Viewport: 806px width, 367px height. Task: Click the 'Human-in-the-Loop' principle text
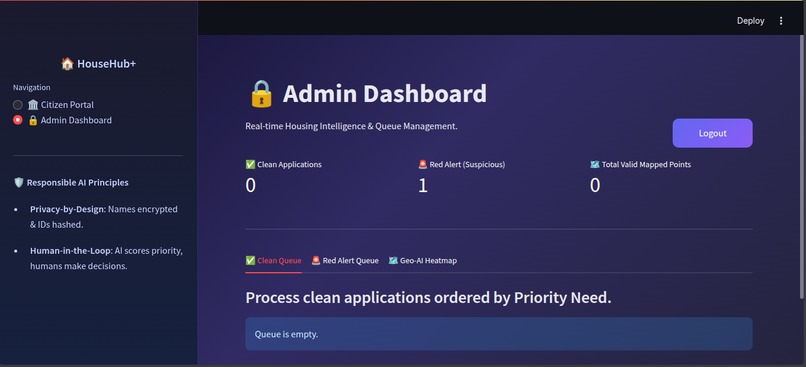pos(106,259)
